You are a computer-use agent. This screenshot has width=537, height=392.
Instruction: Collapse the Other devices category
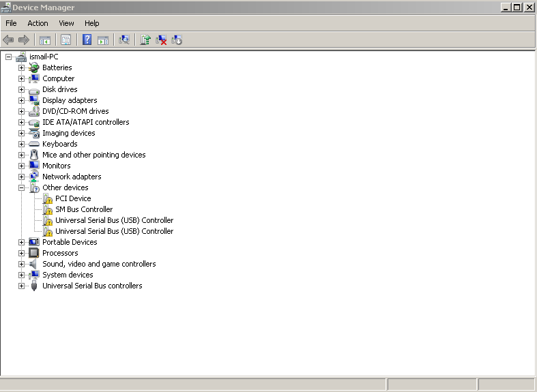[21, 187]
